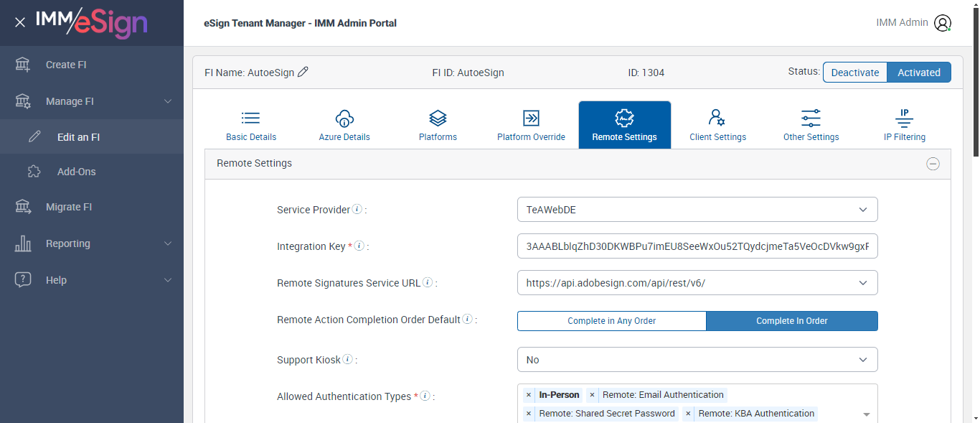Image resolution: width=980 pixels, height=423 pixels.
Task: Click the info icon beside Support Kiosk
Action: [347, 360]
